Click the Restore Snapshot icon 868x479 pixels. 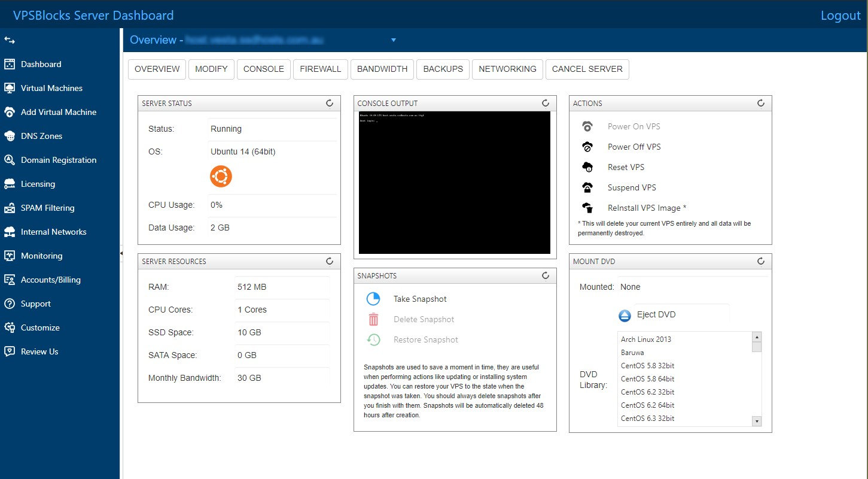pyautogui.click(x=373, y=339)
